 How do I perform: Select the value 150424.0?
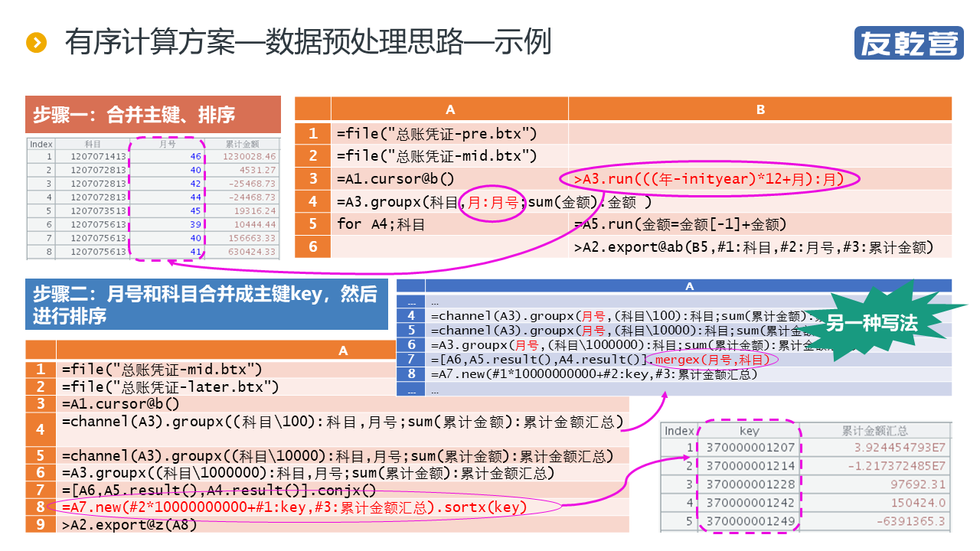point(918,503)
